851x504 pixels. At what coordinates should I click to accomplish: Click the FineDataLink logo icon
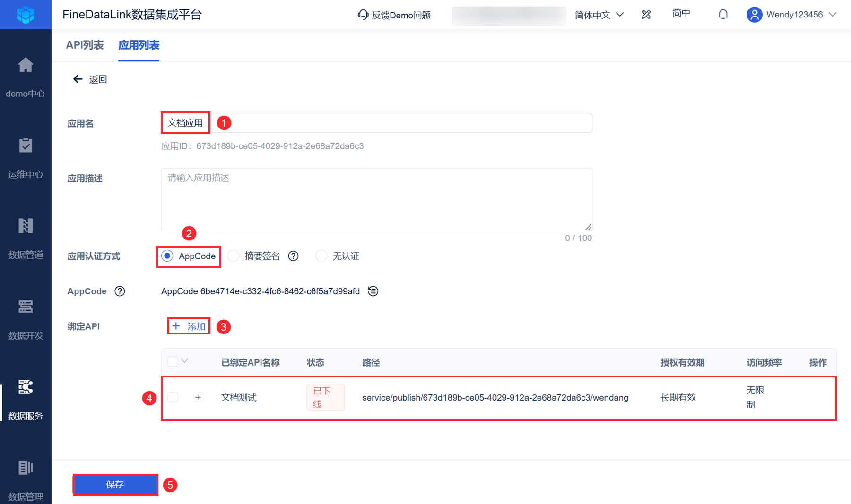pyautogui.click(x=26, y=15)
